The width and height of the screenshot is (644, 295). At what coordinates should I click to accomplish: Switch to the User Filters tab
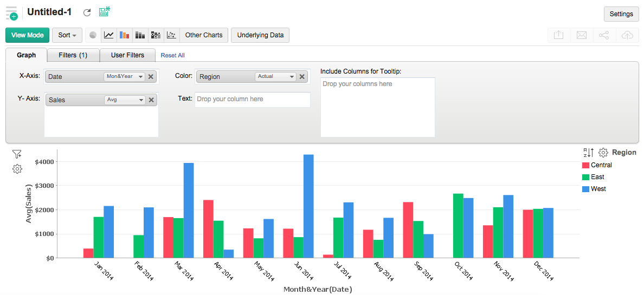(127, 55)
